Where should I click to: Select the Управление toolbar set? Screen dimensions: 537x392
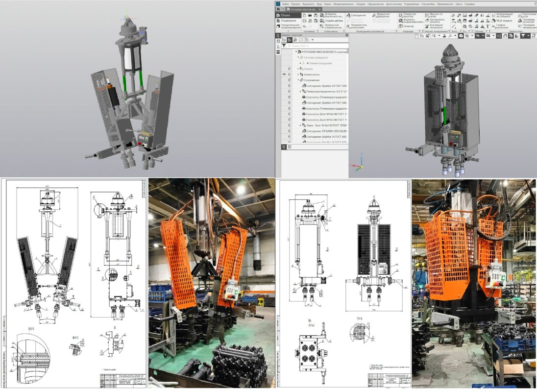tap(289, 21)
